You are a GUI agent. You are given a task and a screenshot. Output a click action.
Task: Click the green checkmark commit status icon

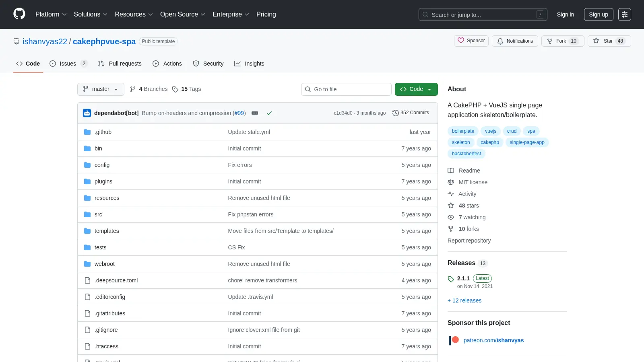point(269,113)
